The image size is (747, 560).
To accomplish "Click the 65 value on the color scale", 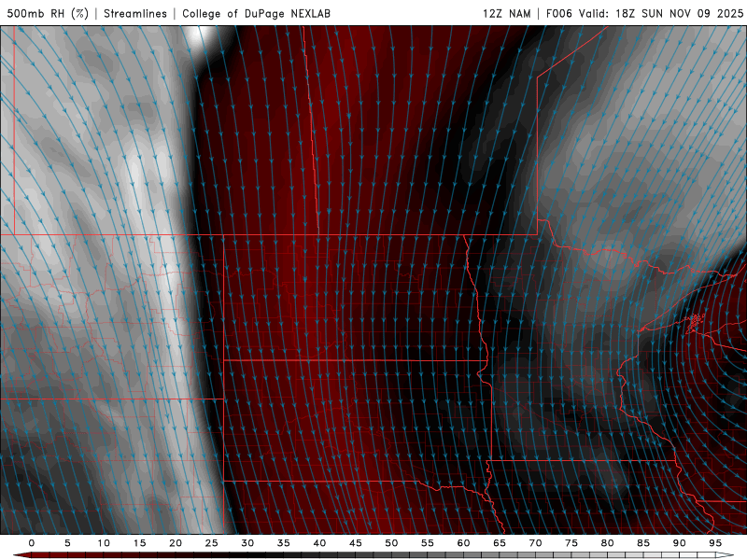I will 500,543.
